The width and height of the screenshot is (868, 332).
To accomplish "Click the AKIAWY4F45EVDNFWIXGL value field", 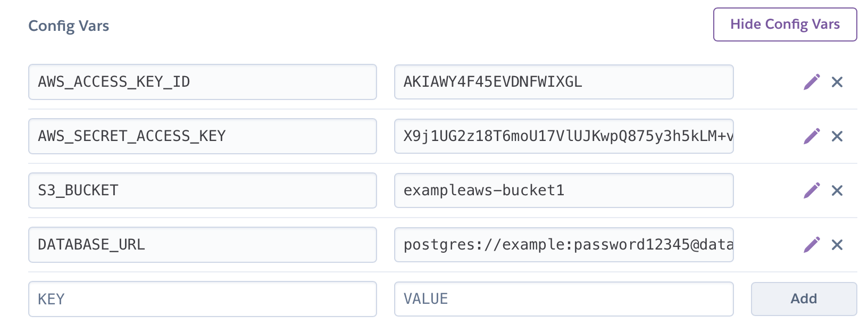I will point(564,82).
